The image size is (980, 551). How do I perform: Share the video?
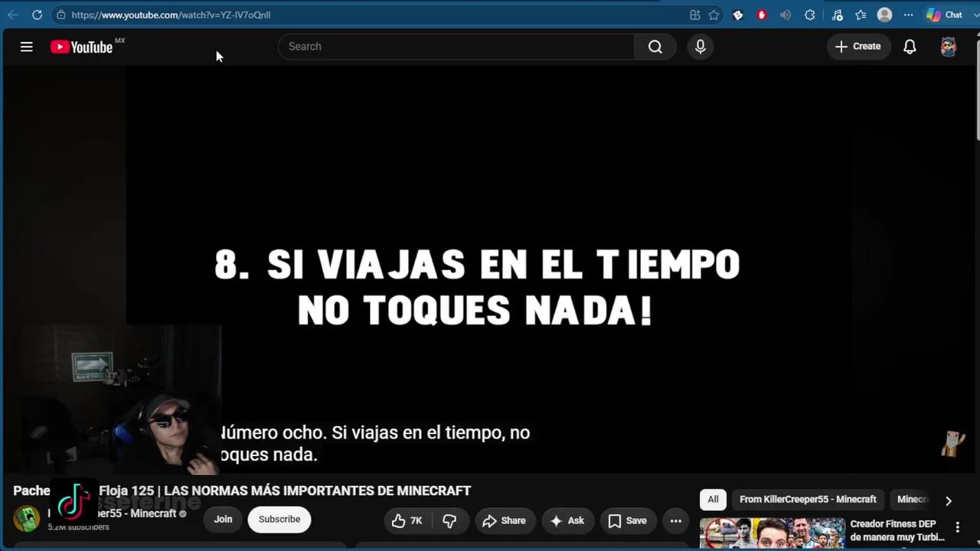coord(504,520)
